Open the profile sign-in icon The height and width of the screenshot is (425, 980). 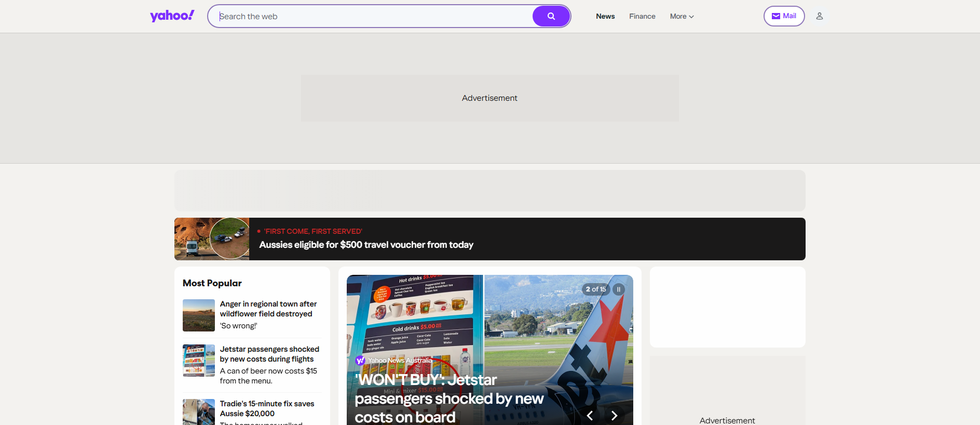click(820, 16)
